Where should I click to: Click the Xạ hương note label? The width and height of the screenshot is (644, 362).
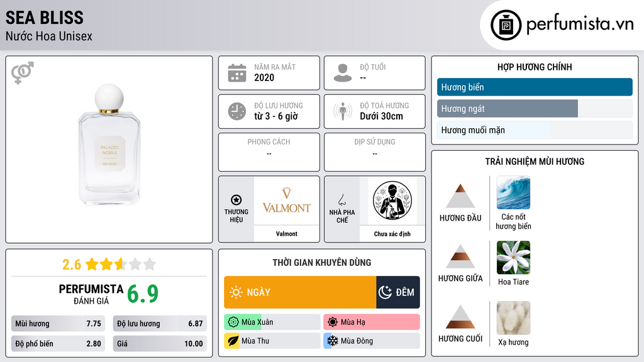(x=513, y=343)
